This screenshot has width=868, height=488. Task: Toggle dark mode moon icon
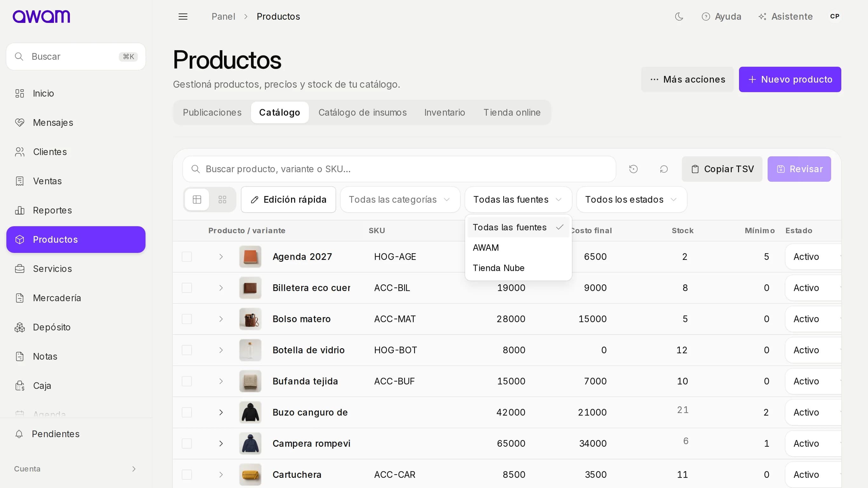679,17
